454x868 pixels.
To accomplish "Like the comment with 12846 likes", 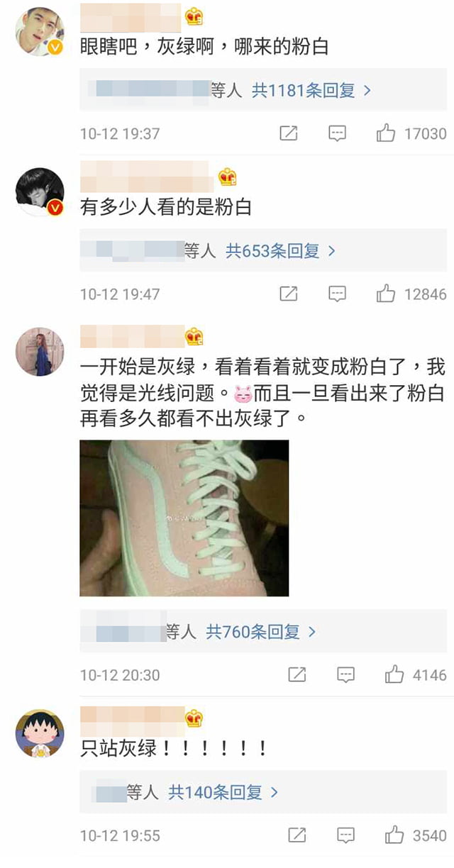I will pos(386,294).
